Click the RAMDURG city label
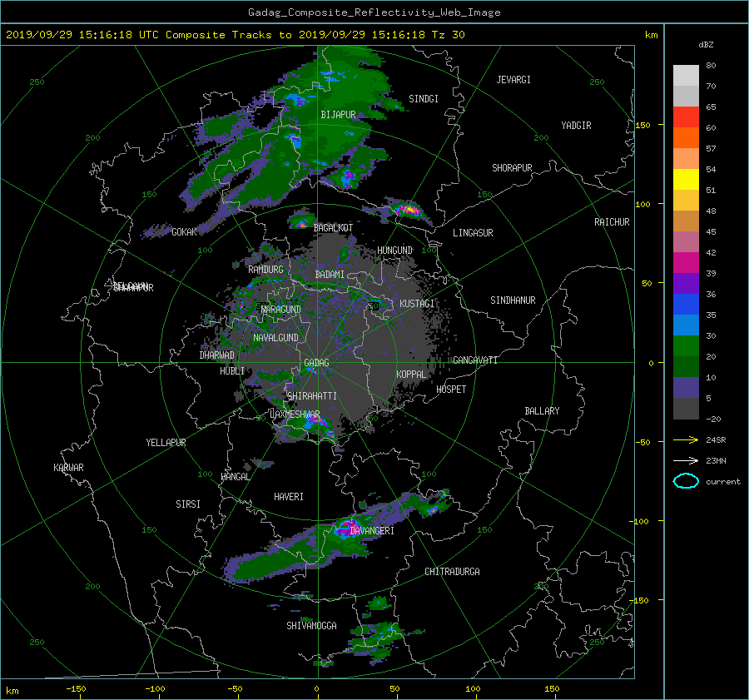Image resolution: width=749 pixels, height=700 pixels. pyautogui.click(x=265, y=270)
